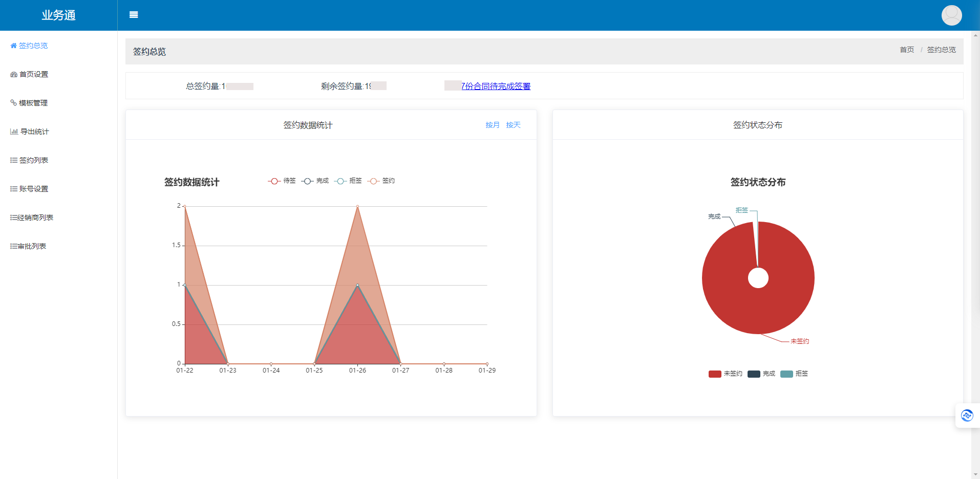The image size is (980, 479).
Task: Click the 签约状态分布 panel header title
Action: coord(757,125)
